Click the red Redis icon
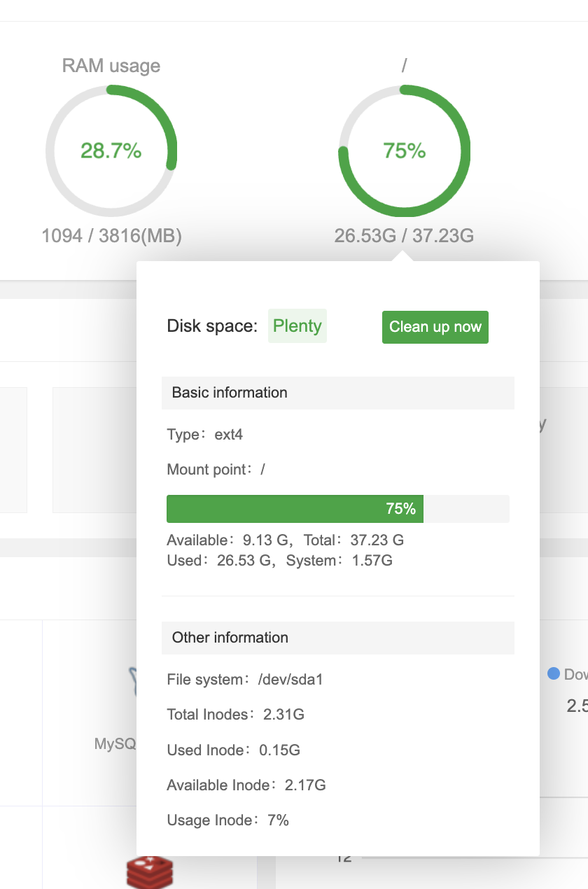The image size is (588, 889). pos(149,872)
